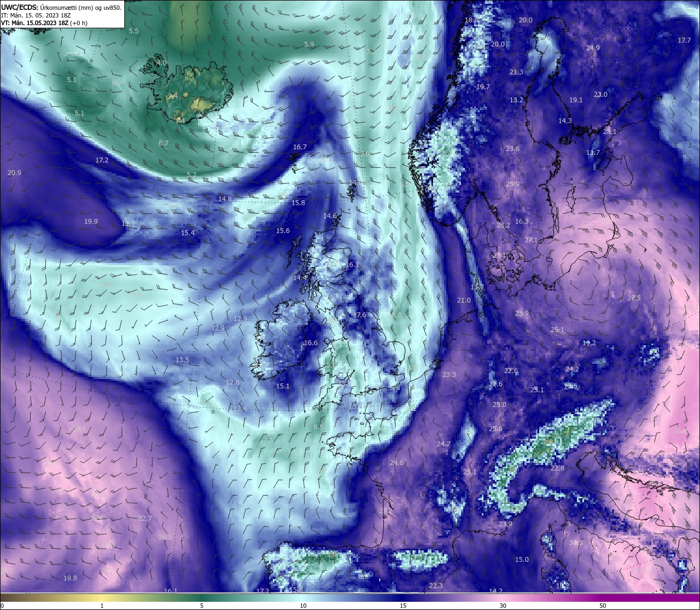Screen dimensions: 700x610
Task: Click the 13.5 value west of Ireland
Action: (x=182, y=360)
